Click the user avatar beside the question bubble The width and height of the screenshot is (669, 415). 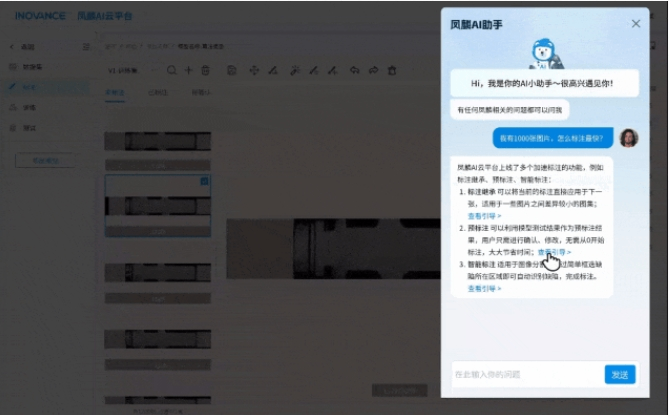pos(629,138)
